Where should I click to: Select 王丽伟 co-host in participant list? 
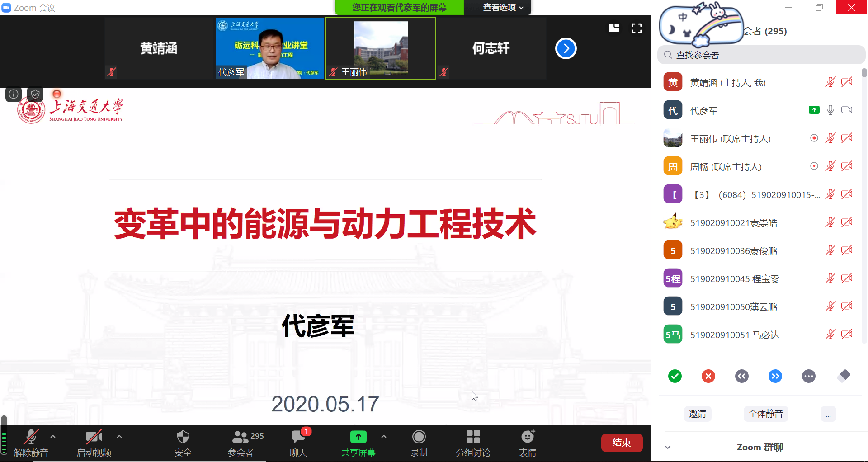[730, 139]
